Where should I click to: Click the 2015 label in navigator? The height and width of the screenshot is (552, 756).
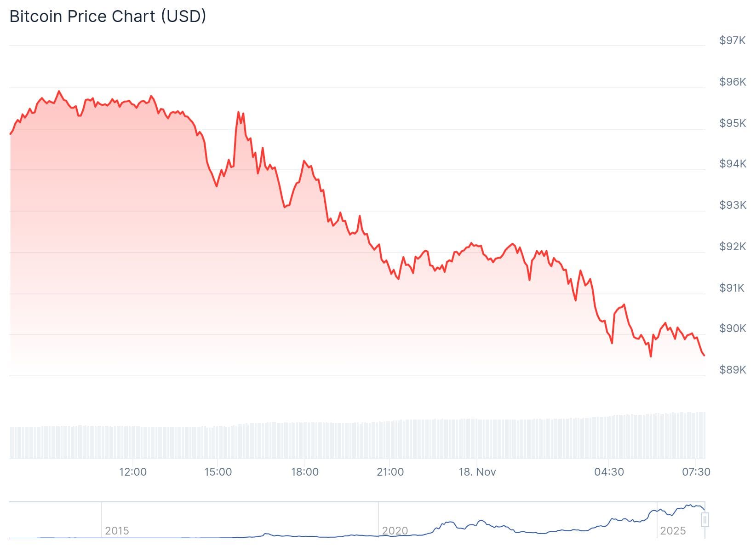(117, 531)
